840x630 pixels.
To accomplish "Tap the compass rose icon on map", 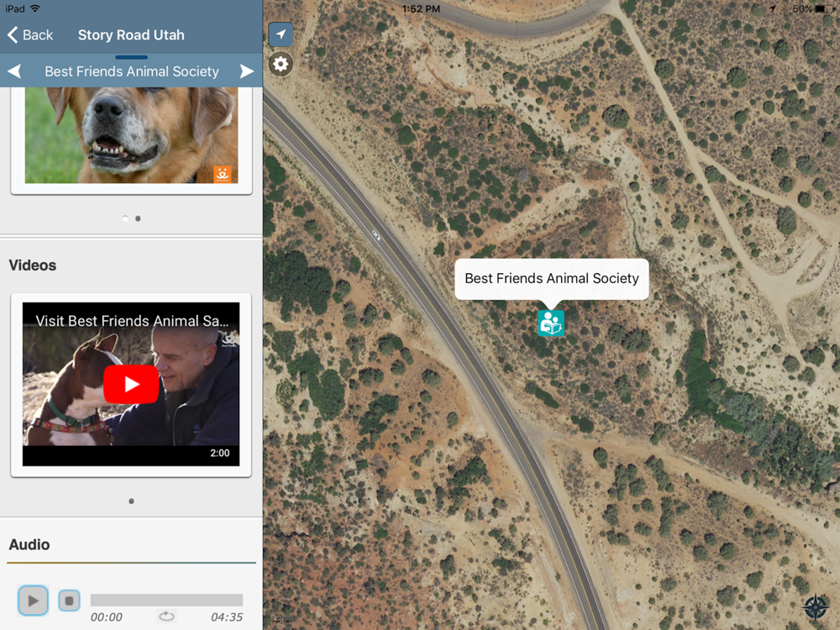I will (816, 607).
